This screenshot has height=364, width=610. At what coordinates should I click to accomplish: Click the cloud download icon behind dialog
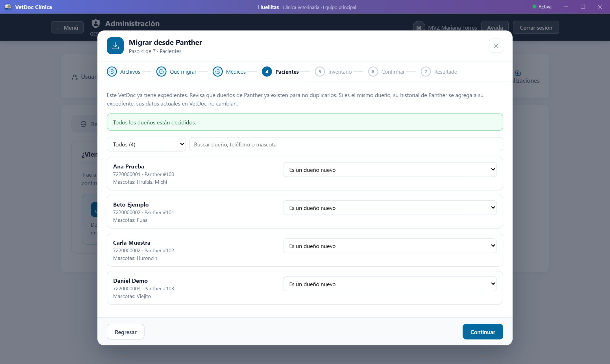point(518,73)
